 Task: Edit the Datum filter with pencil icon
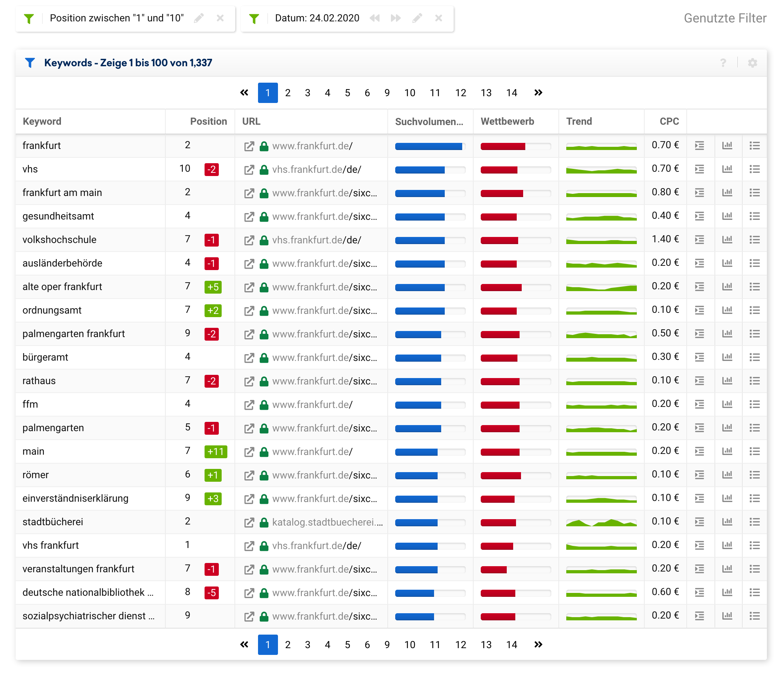[417, 18]
